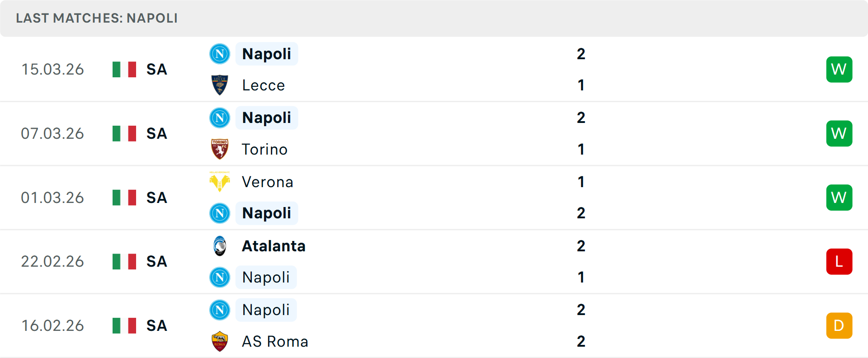This screenshot has height=358, width=868.
Task: Click the Atalanta team crest icon
Action: (220, 246)
